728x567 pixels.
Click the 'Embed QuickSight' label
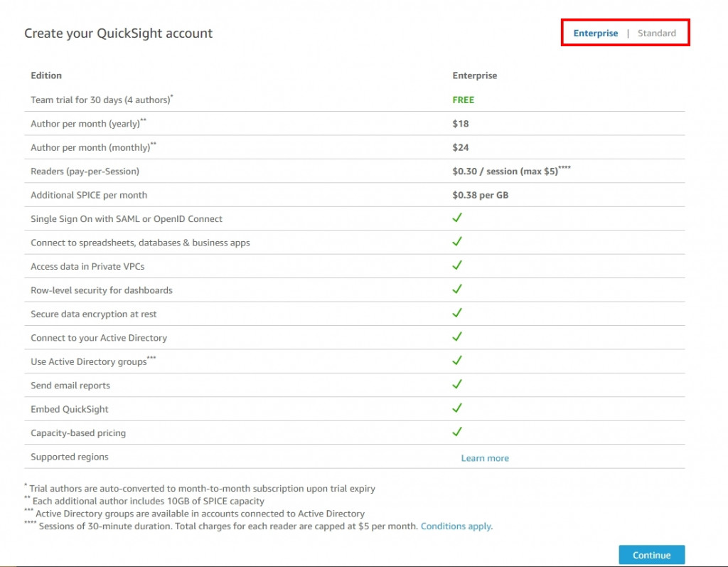[x=69, y=409]
